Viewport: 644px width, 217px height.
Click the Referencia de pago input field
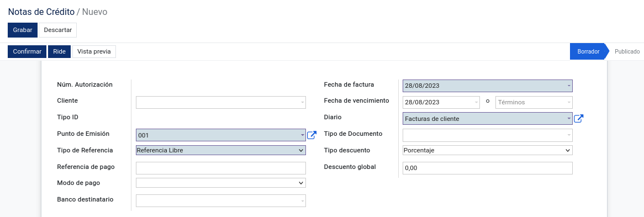221,168
